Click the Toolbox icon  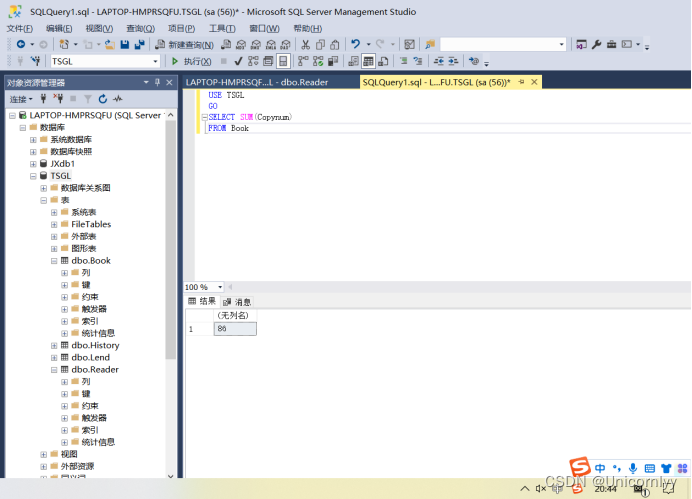(x=611, y=44)
